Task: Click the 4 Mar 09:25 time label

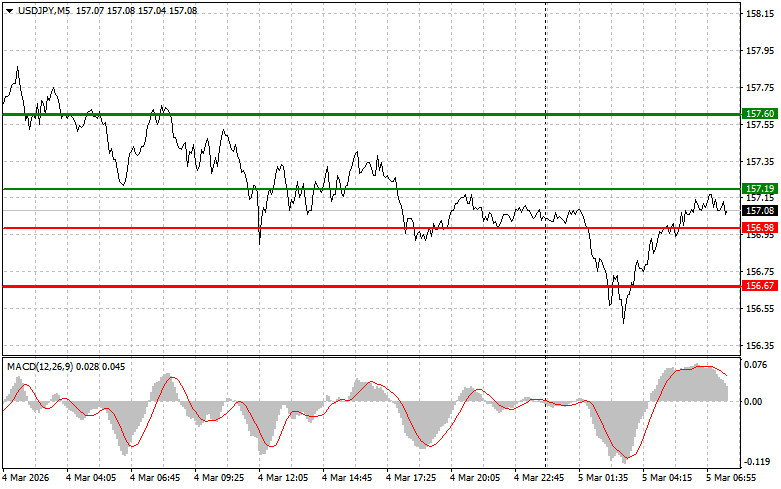Action: 219,478
